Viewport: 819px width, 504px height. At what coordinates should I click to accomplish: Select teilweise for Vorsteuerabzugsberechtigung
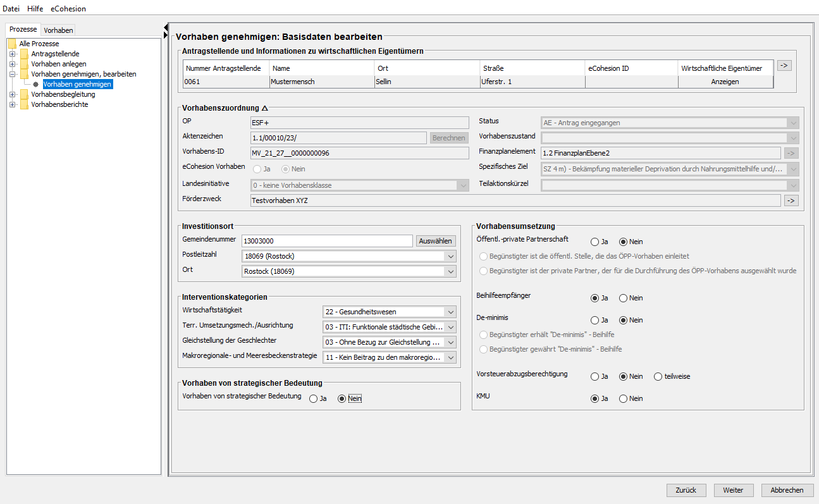pyautogui.click(x=658, y=376)
